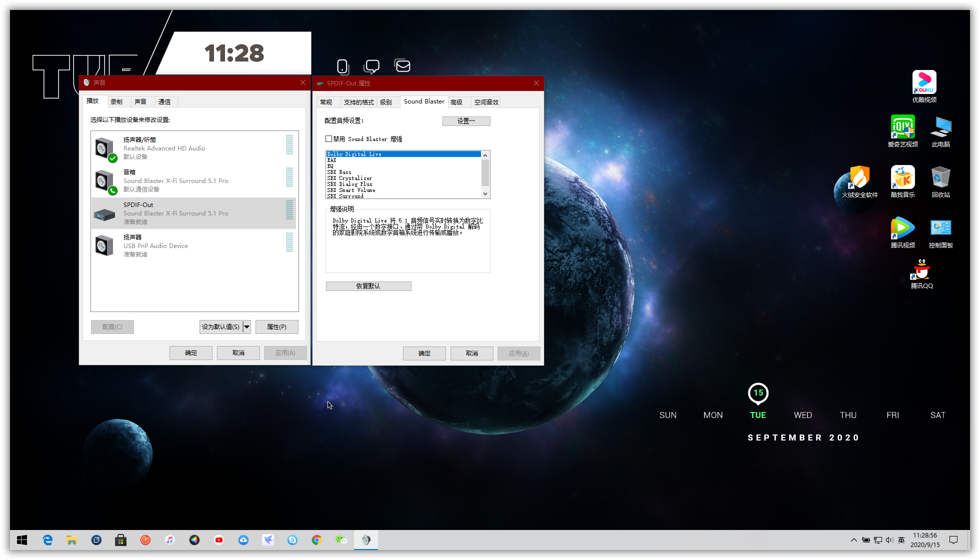Select EAX in enhancements list

[x=403, y=160]
